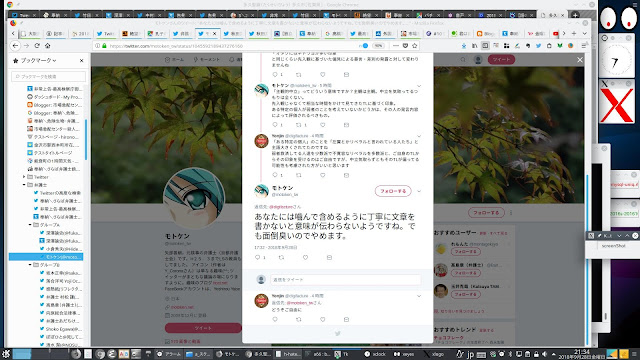640x360 pixels.
Task: Like the モトケン 5時間 tweet
Action: click(x=322, y=125)
